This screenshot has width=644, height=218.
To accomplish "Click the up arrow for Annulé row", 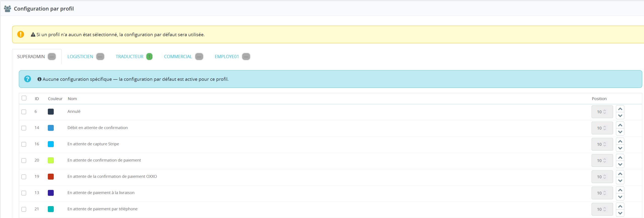I will point(620,109).
